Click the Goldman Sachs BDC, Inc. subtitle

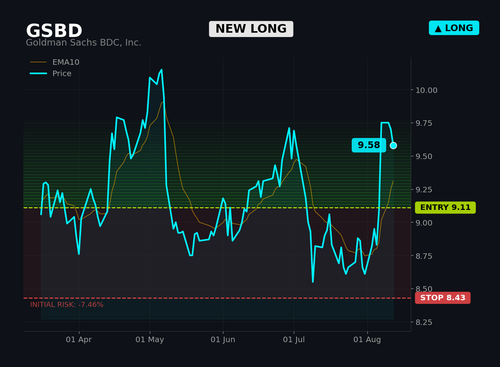point(84,43)
